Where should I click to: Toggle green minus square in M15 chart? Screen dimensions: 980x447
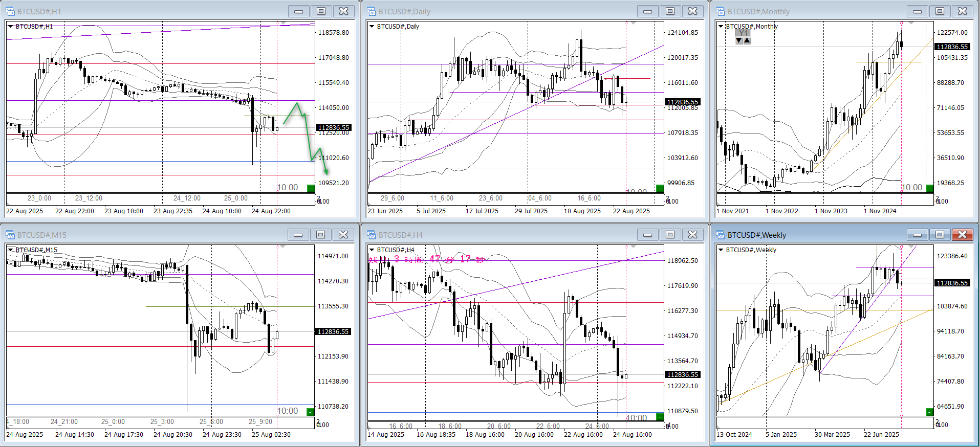point(310,412)
